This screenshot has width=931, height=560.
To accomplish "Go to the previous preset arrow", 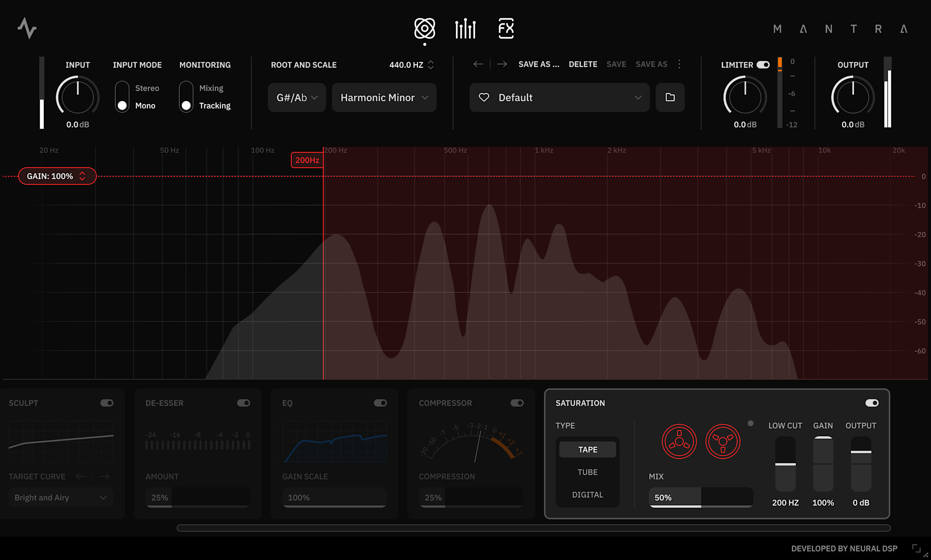I will 478,64.
